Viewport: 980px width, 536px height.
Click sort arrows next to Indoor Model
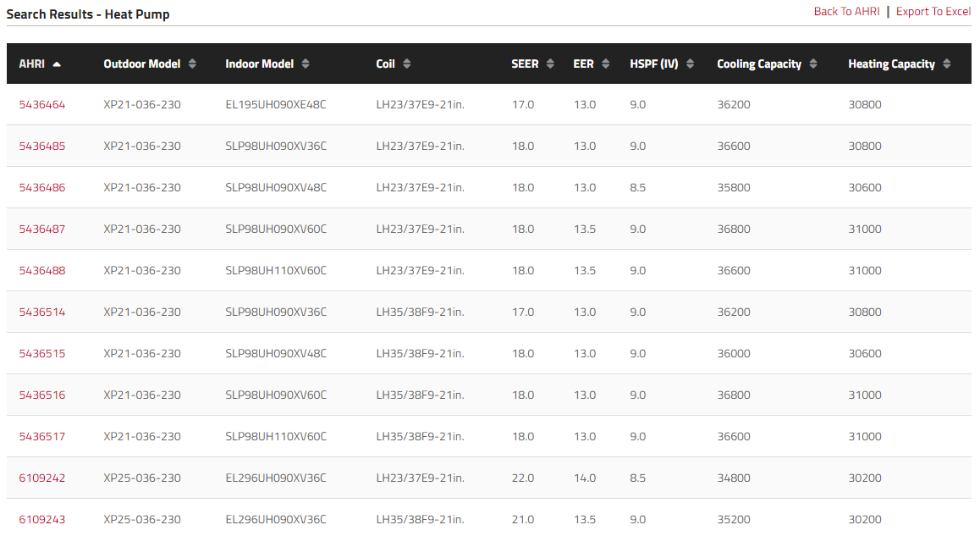[306, 64]
